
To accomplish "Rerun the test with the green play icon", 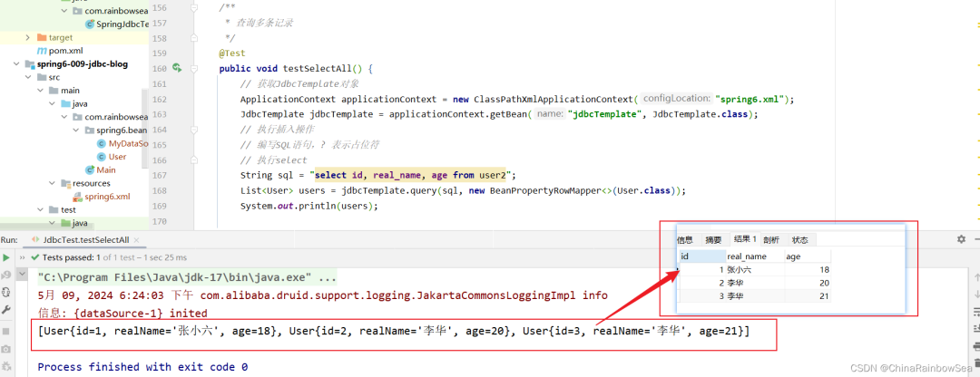I will pyautogui.click(x=5, y=257).
